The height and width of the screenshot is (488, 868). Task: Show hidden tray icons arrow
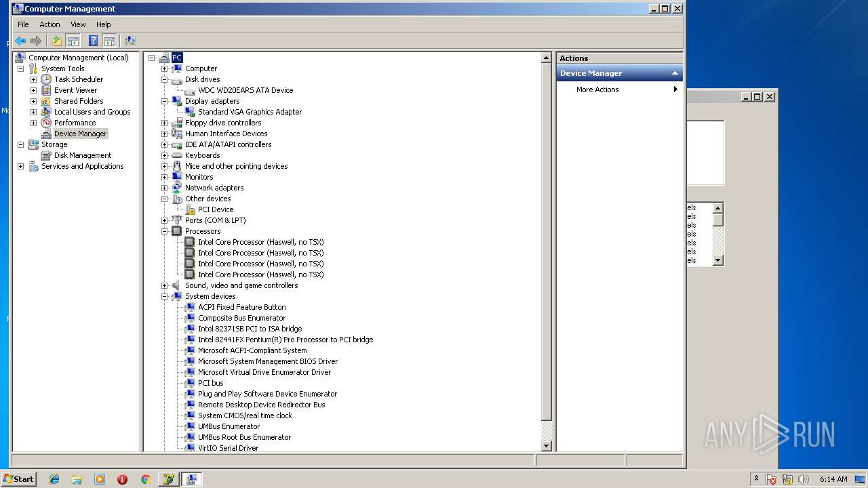756,479
